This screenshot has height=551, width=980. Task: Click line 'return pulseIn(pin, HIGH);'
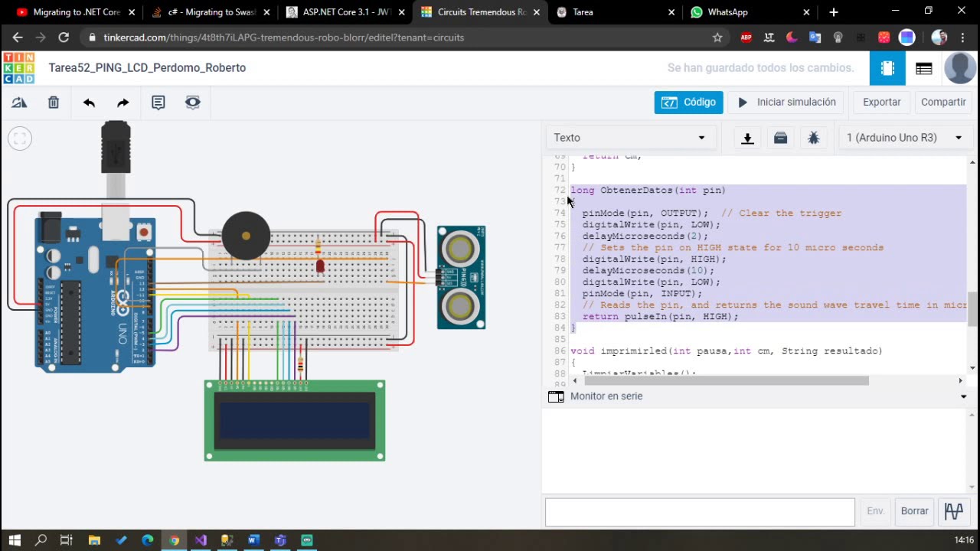click(660, 317)
